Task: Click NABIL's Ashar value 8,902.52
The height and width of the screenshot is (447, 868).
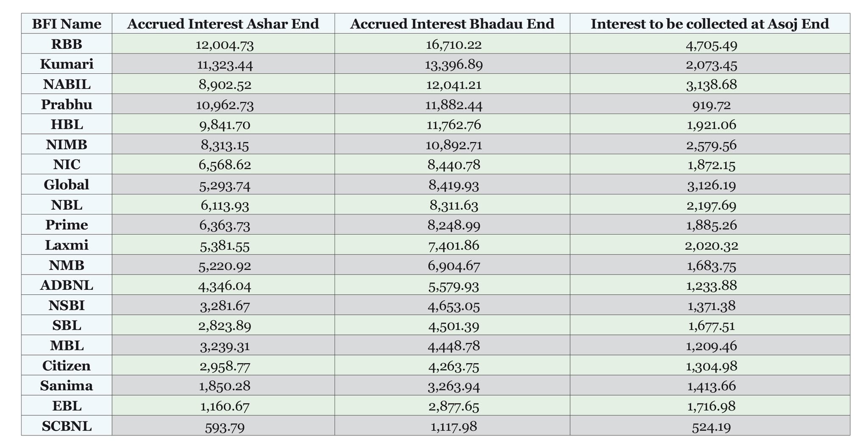Action: [225, 84]
